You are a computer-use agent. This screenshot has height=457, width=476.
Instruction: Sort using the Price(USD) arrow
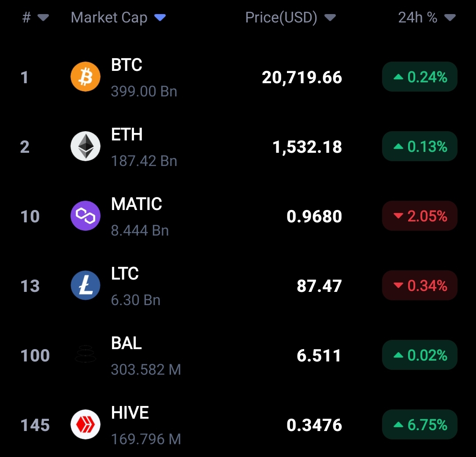(330, 18)
